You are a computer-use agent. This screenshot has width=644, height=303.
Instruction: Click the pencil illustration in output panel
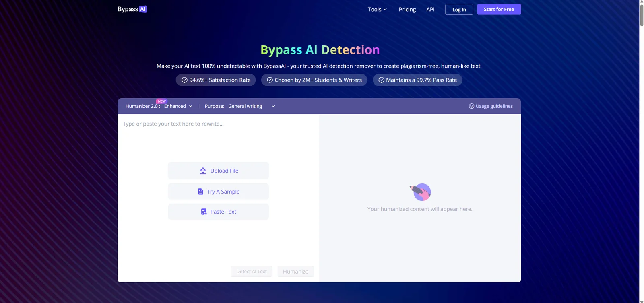pos(420,192)
